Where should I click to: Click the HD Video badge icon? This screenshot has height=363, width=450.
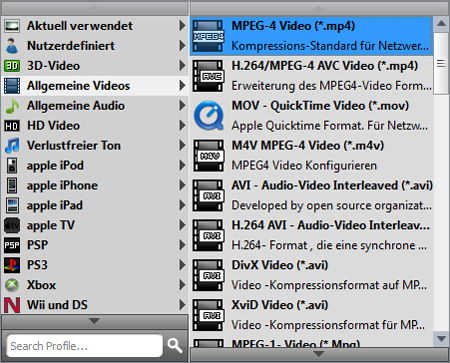click(x=12, y=126)
